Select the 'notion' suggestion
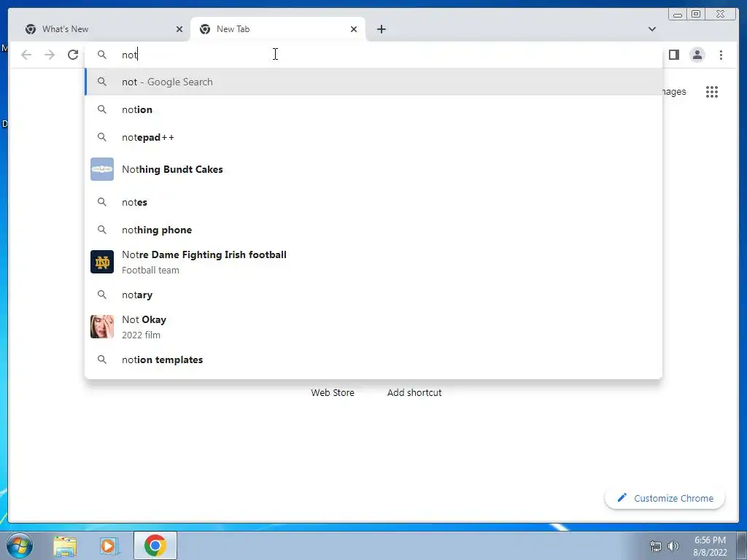This screenshot has width=747, height=560. tap(373, 109)
